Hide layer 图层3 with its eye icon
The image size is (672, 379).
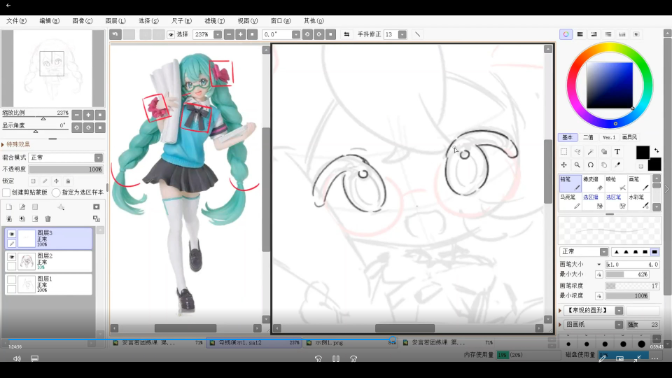12,234
